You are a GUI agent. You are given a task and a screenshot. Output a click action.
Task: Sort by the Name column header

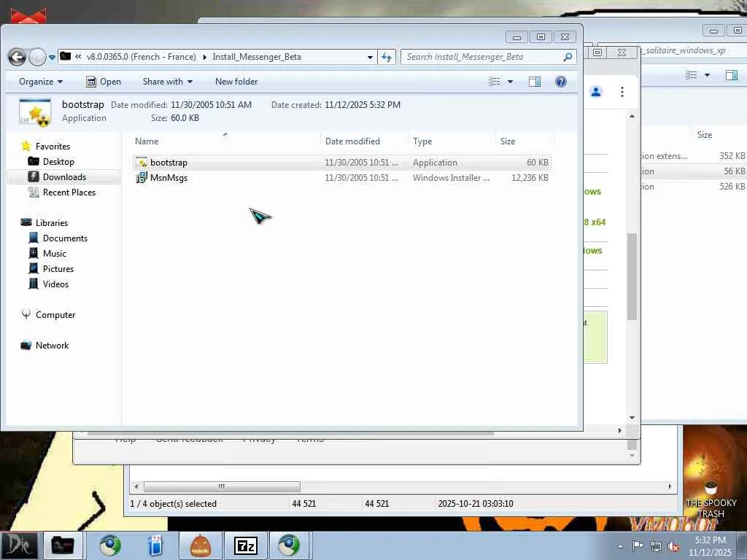pyautogui.click(x=225, y=141)
